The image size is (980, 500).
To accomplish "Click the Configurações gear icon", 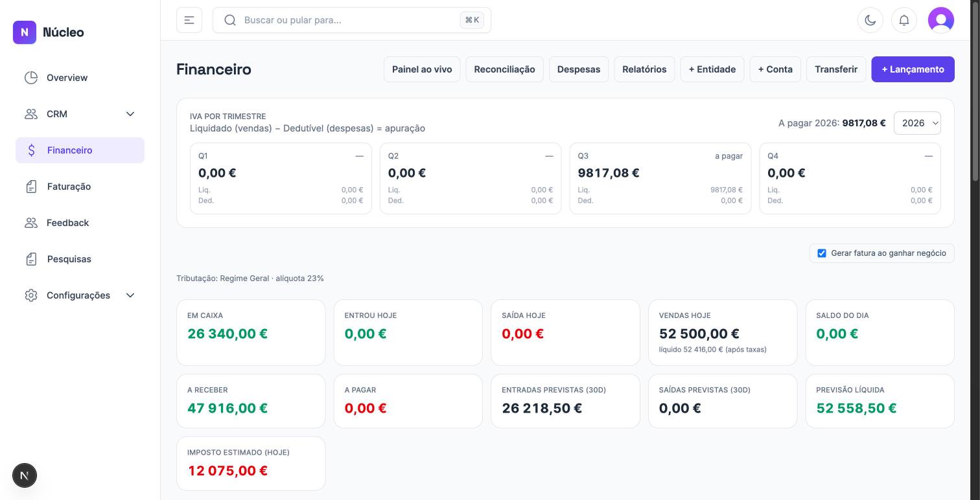I will 31,295.
